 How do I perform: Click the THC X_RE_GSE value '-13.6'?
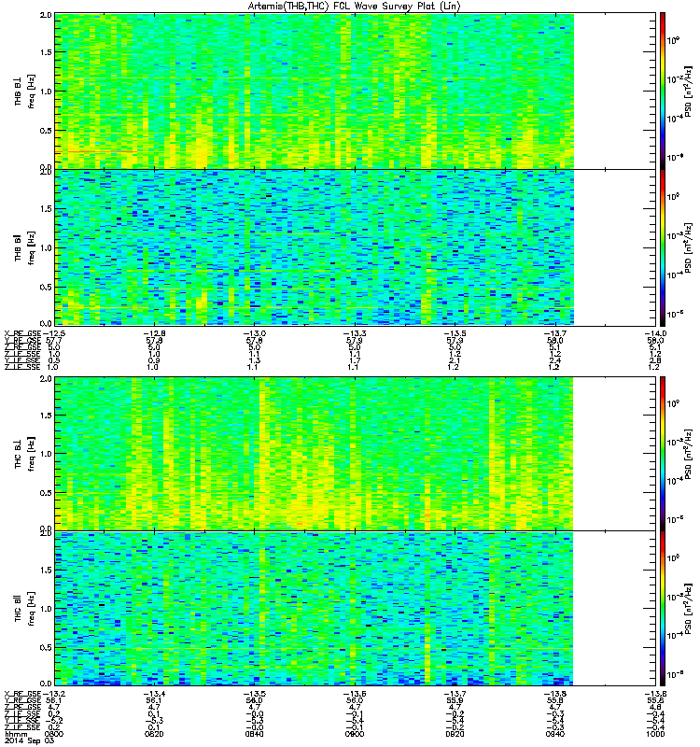click(355, 694)
